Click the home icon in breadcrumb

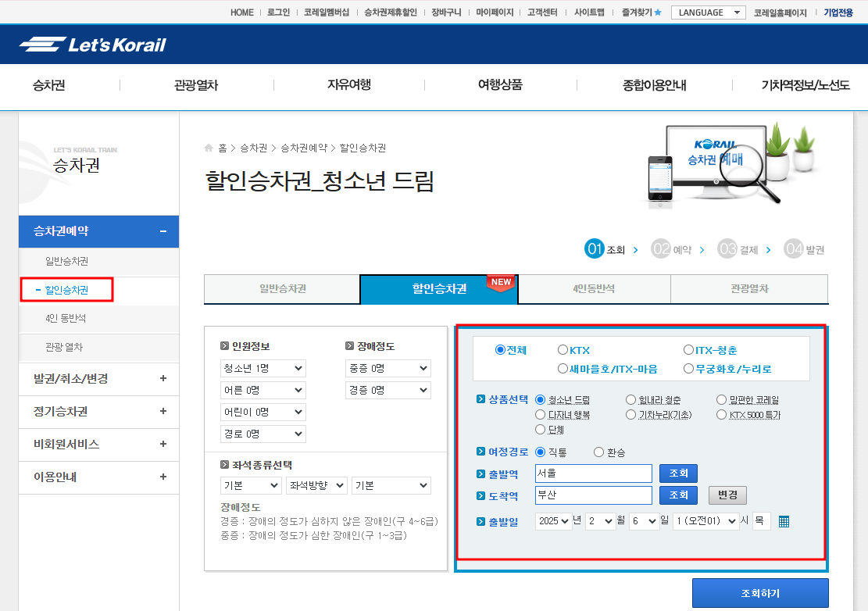coord(209,148)
